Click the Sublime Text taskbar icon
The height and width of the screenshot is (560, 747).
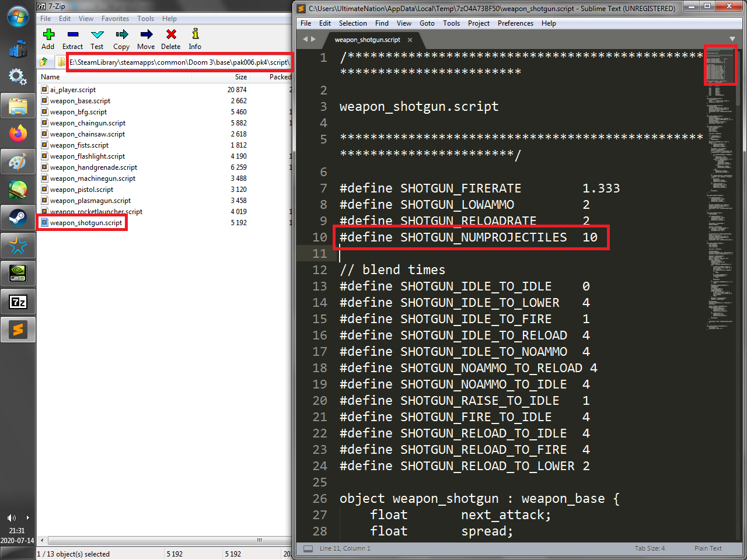18,330
